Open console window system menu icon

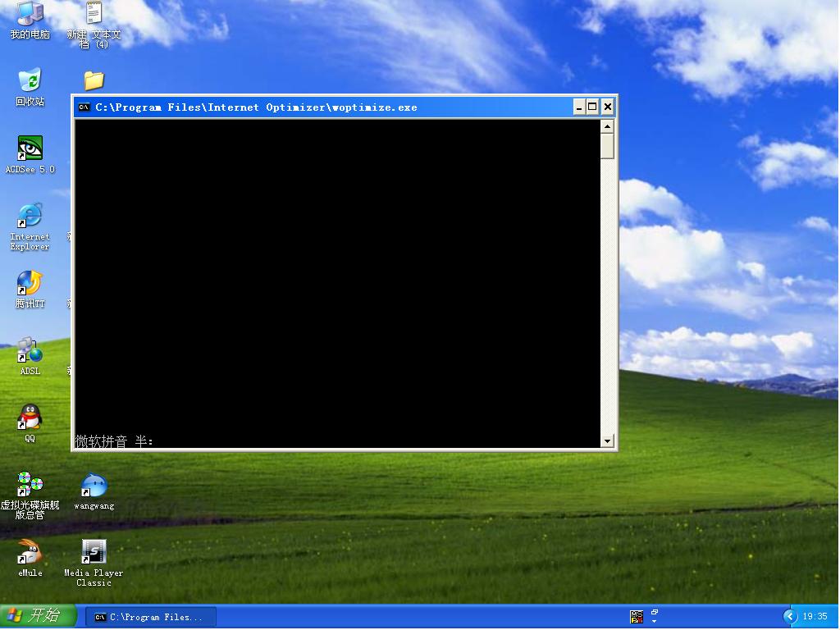(x=84, y=107)
